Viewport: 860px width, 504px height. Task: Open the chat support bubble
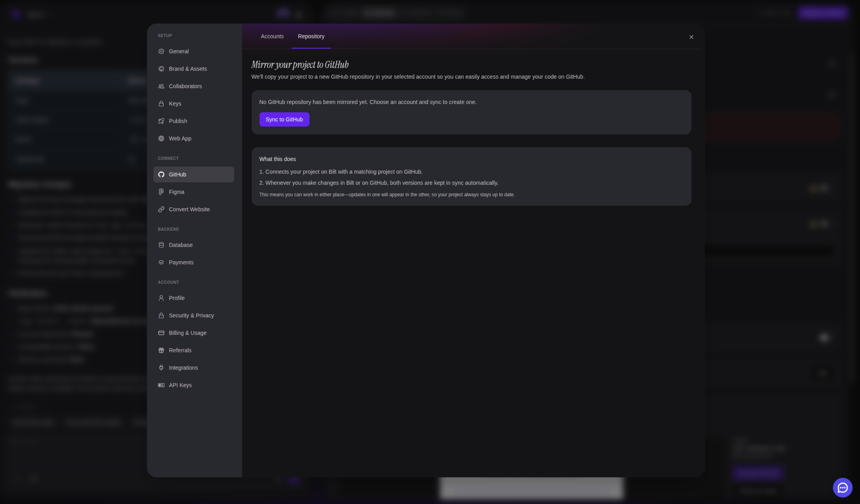[x=842, y=487]
